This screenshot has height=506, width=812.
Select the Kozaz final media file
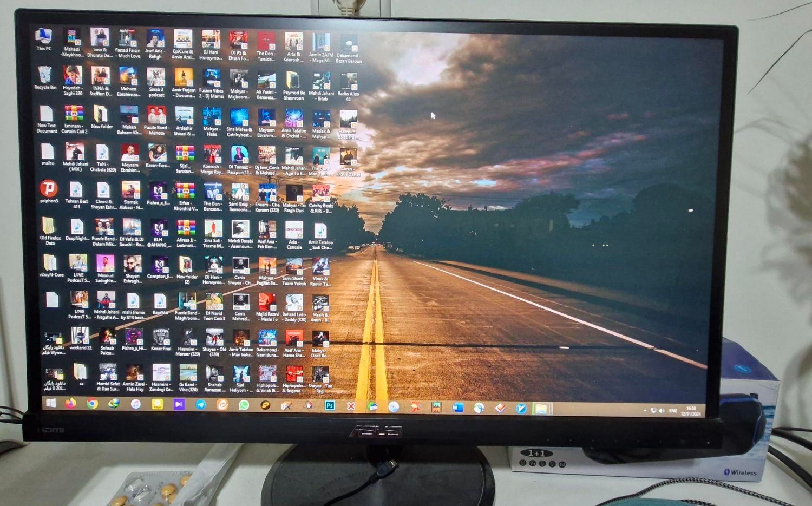pyautogui.click(x=161, y=339)
